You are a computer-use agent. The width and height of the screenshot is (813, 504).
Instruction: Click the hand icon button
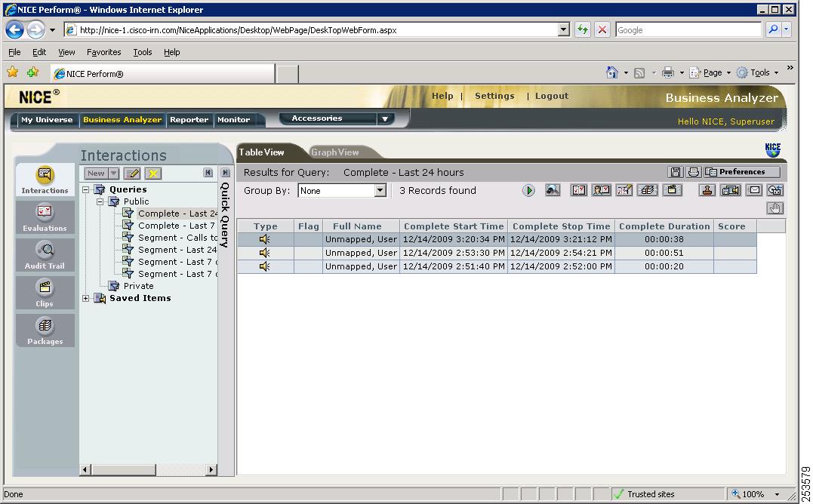(x=775, y=208)
